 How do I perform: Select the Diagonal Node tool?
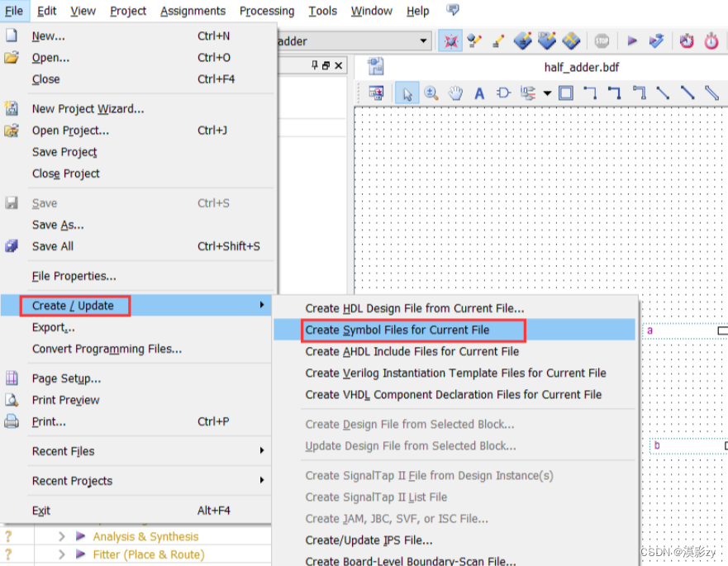pos(663,93)
